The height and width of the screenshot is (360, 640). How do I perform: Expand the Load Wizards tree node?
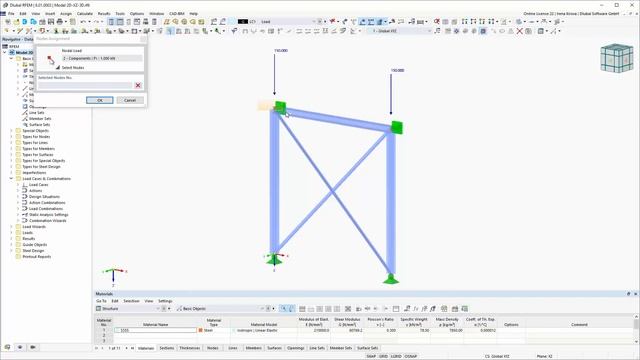11,227
